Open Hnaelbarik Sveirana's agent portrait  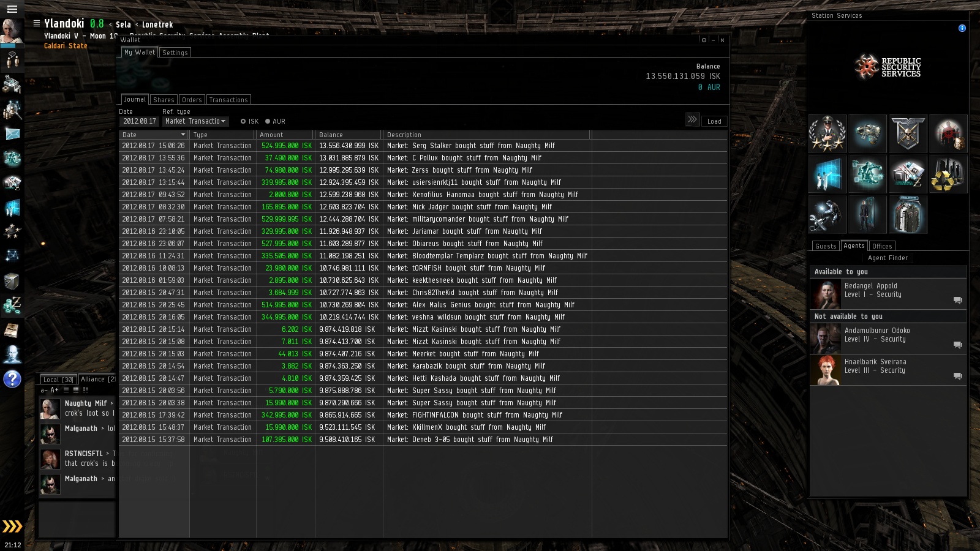click(x=826, y=370)
